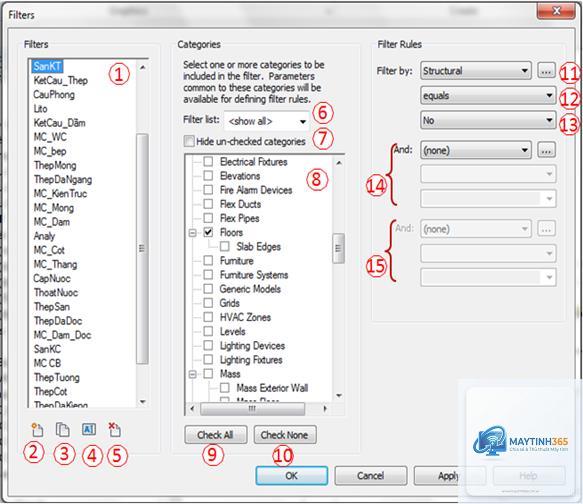Select the KetCau_Thep filter in list
Viewport: 583px width, 504px height.
61,81
